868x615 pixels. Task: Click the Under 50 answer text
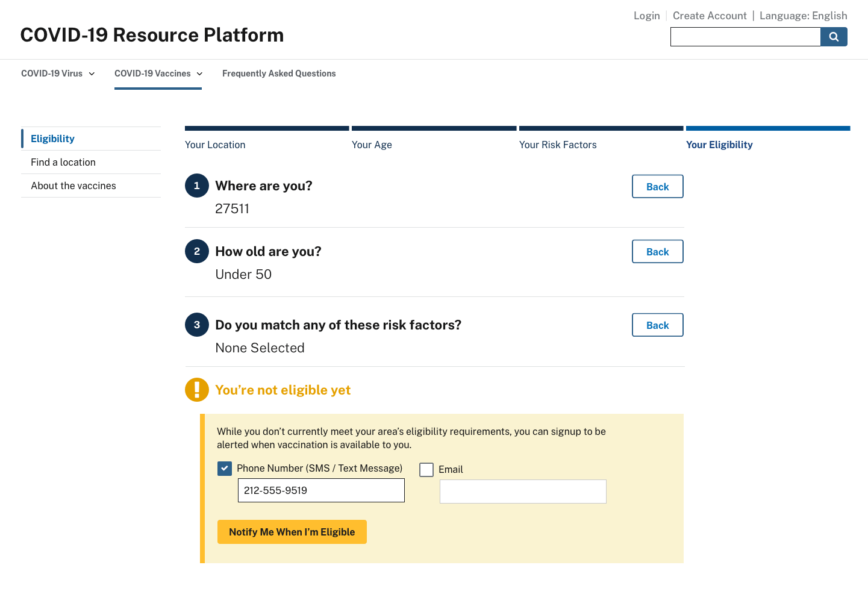(243, 274)
